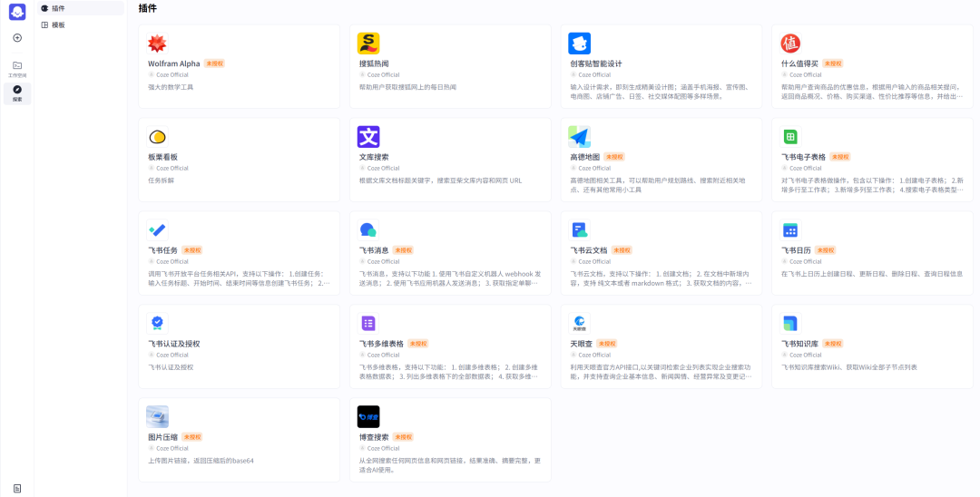The height and width of the screenshot is (497, 980).
Task: Click the 天眼查 plugin icon
Action: tap(579, 324)
